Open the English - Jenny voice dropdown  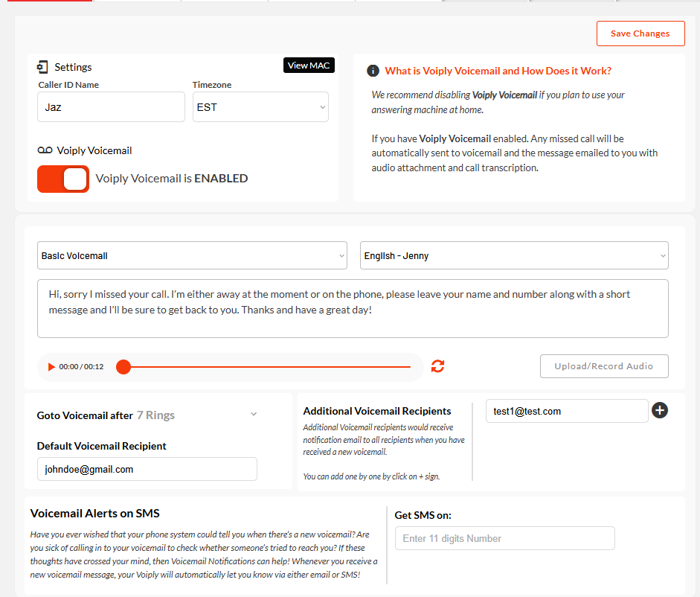tap(514, 255)
